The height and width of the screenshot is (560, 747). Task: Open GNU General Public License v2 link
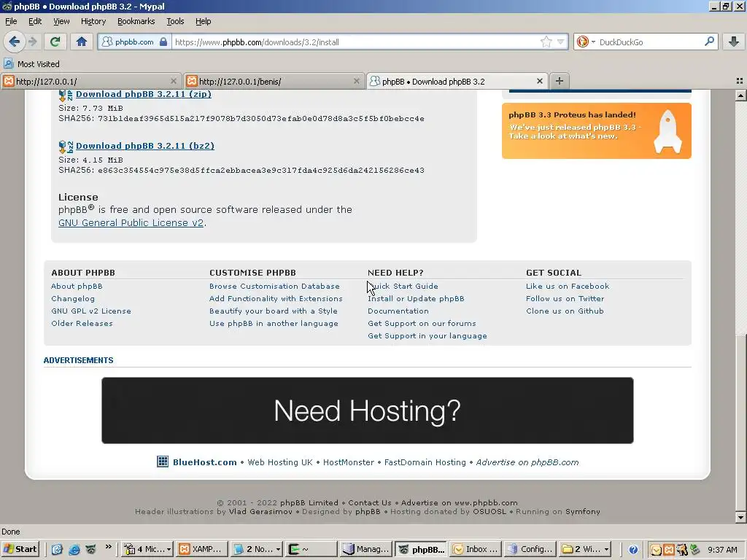click(x=131, y=223)
